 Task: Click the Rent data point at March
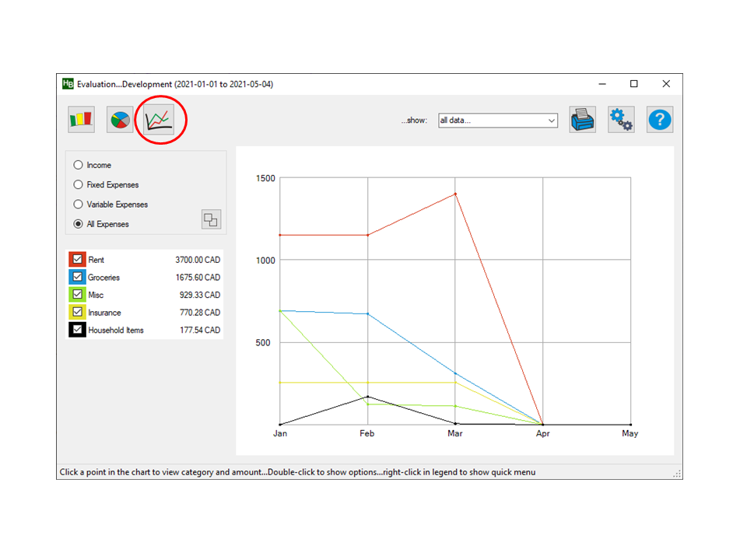[x=455, y=194]
